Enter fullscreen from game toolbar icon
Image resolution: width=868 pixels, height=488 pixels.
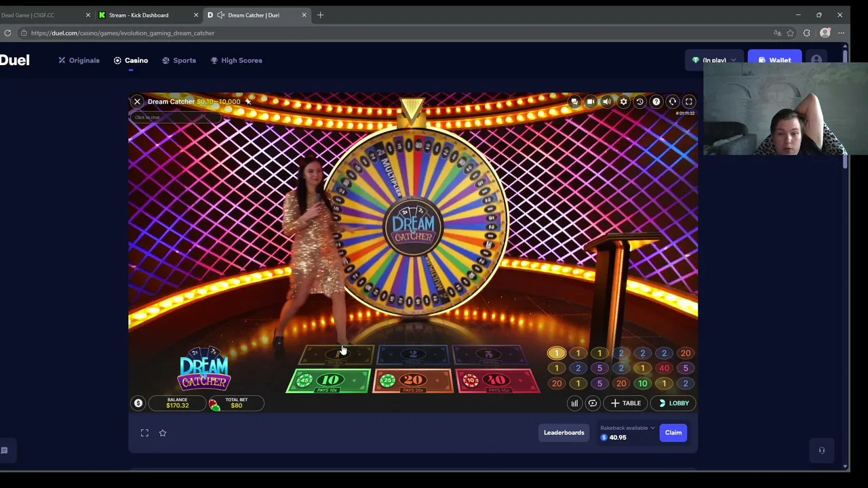tap(688, 102)
